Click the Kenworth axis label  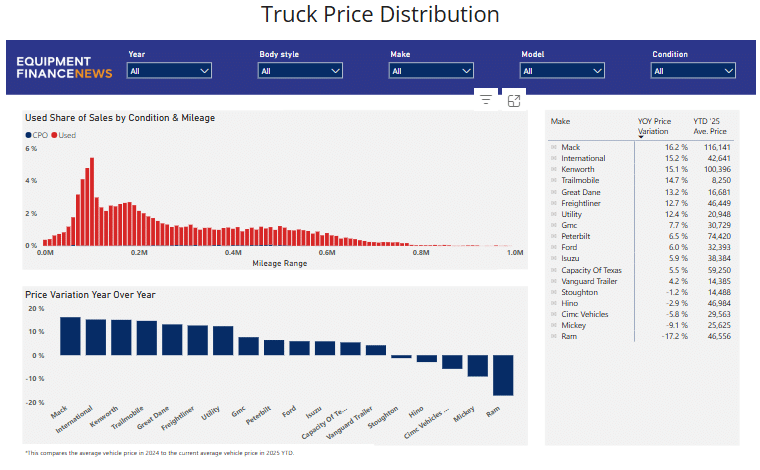tap(104, 417)
